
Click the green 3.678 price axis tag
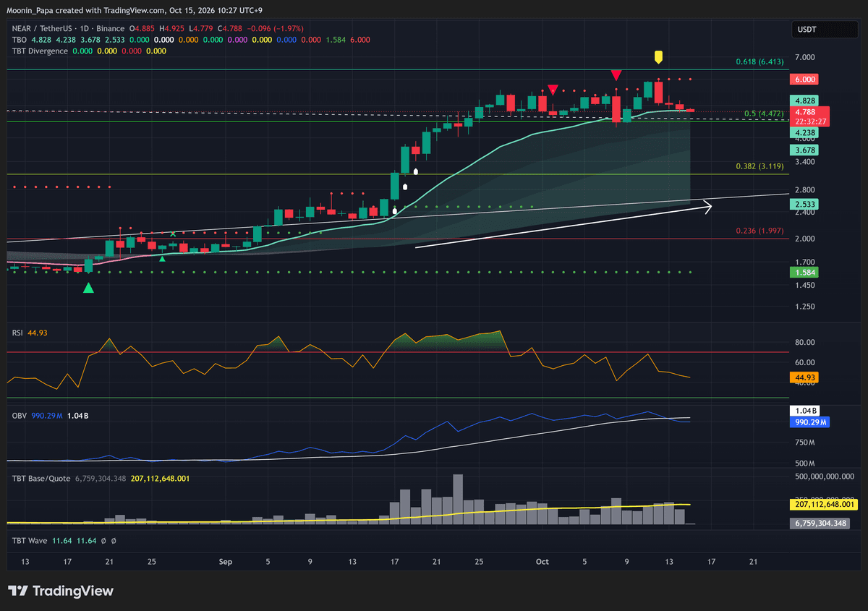point(805,150)
